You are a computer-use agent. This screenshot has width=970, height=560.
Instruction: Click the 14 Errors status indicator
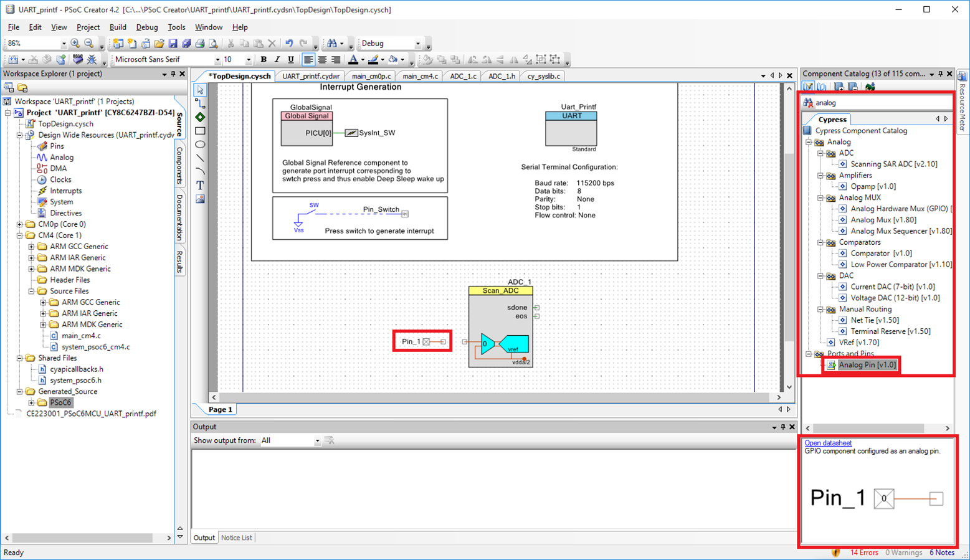click(x=863, y=553)
